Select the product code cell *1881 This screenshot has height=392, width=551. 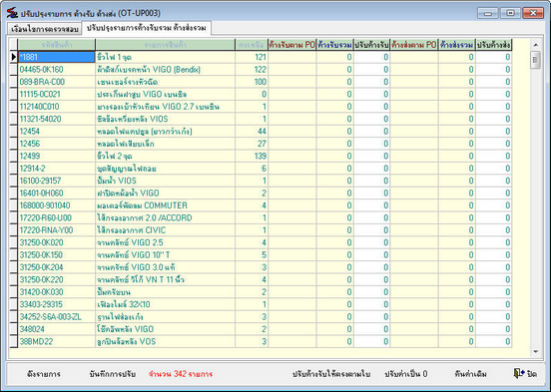[57, 57]
